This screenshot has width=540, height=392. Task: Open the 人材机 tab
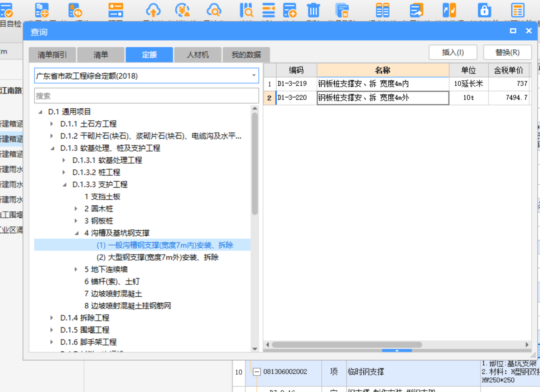[x=198, y=55]
